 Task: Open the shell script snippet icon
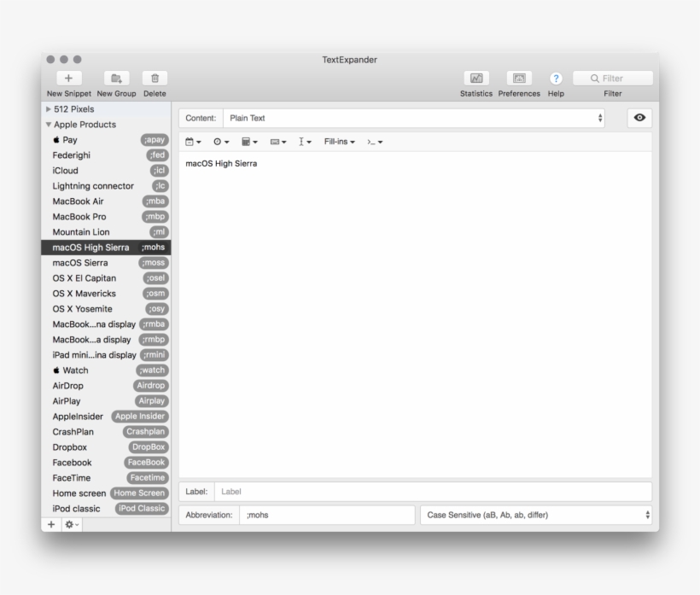[370, 143]
